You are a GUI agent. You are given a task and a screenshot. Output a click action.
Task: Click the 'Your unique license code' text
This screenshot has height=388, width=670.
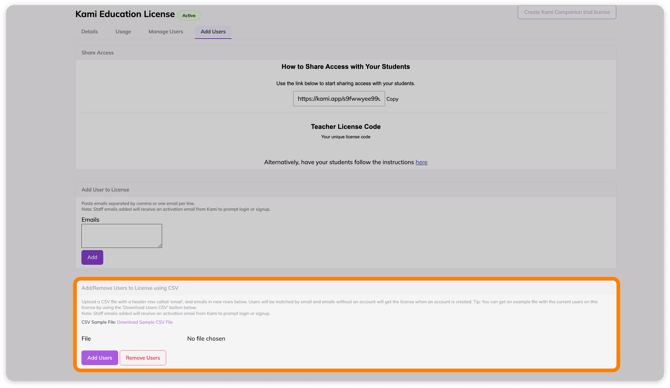(346, 137)
